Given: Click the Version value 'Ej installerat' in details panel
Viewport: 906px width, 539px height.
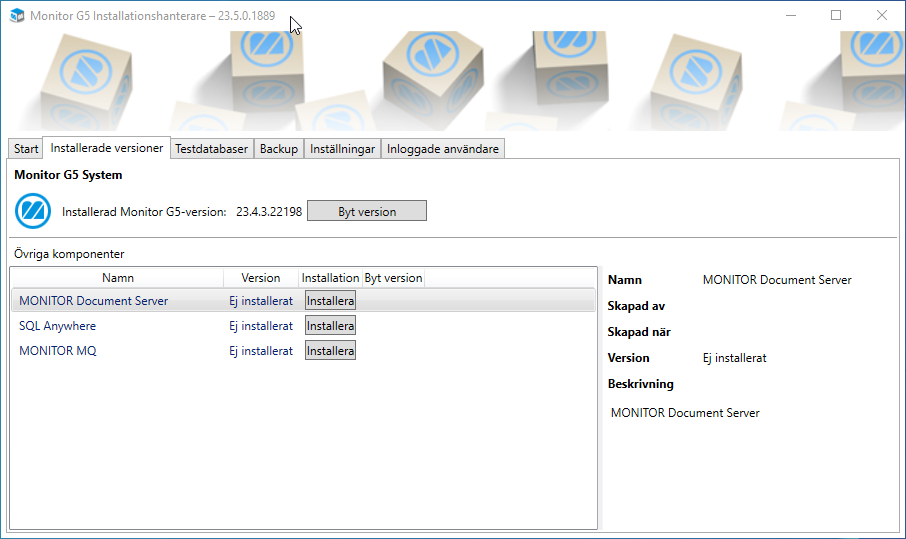Looking at the screenshot, I should pyautogui.click(x=734, y=358).
